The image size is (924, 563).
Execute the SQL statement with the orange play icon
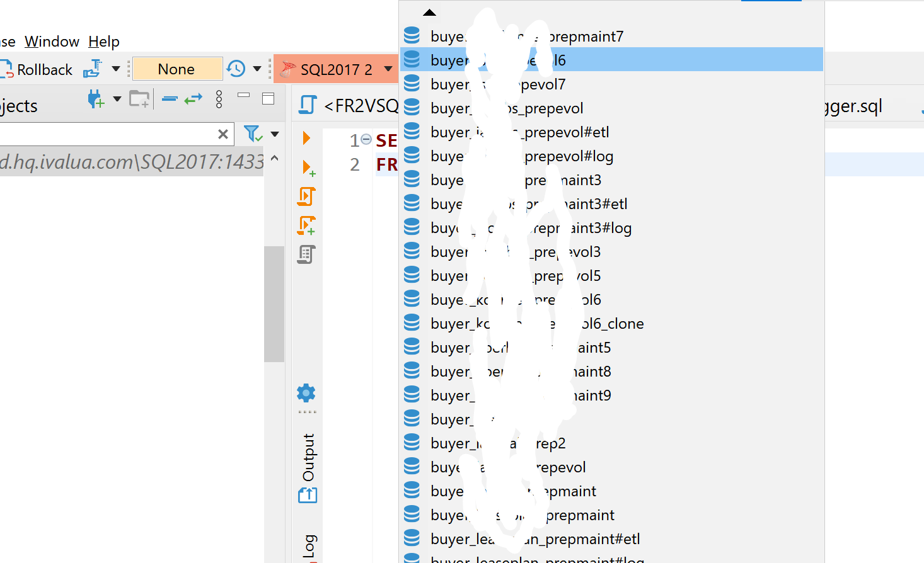click(x=306, y=138)
